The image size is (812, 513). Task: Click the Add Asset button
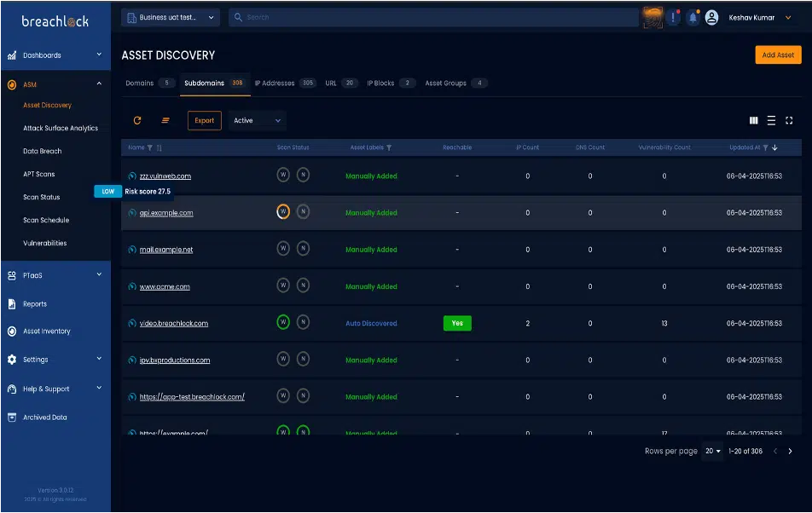click(x=778, y=55)
